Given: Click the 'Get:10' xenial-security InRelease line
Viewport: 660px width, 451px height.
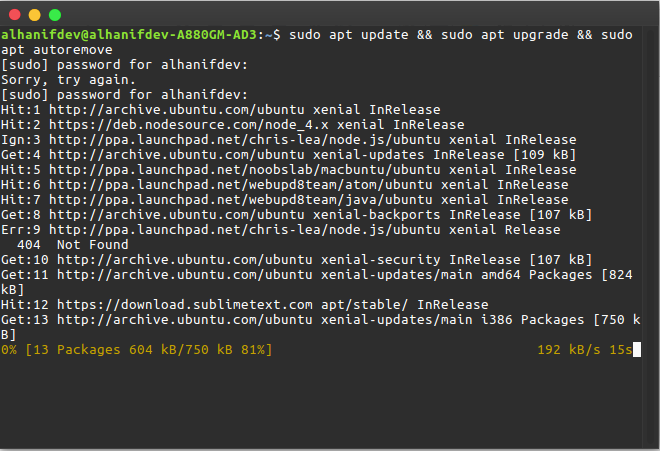Looking at the screenshot, I should tap(296, 259).
